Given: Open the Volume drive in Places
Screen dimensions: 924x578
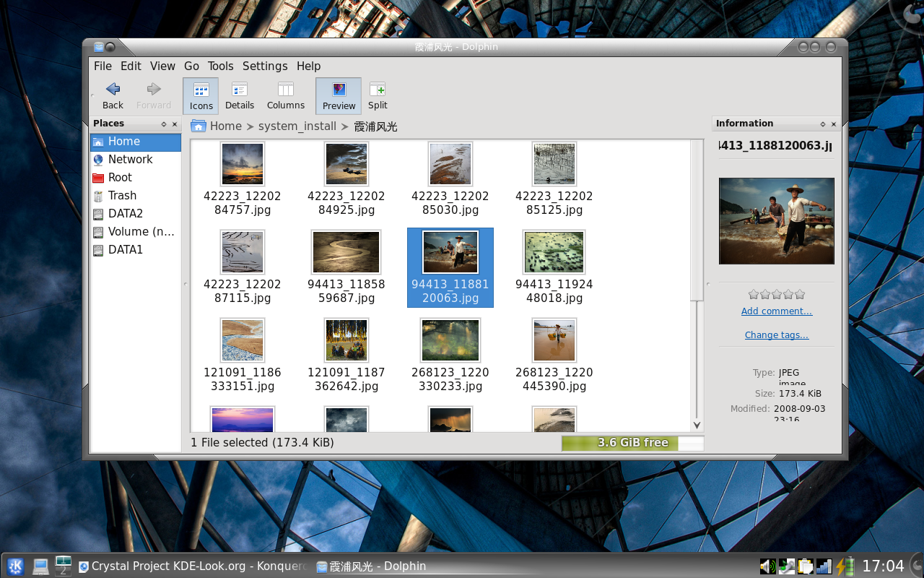Looking at the screenshot, I should (x=136, y=232).
